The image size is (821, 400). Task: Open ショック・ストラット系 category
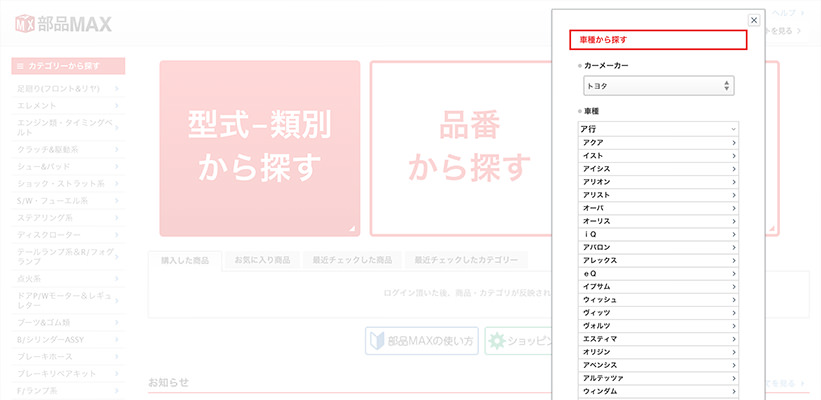(x=68, y=184)
